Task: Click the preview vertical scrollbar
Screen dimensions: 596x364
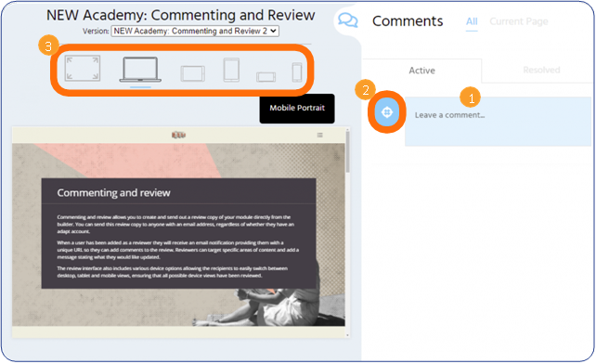Action: tap(347, 152)
